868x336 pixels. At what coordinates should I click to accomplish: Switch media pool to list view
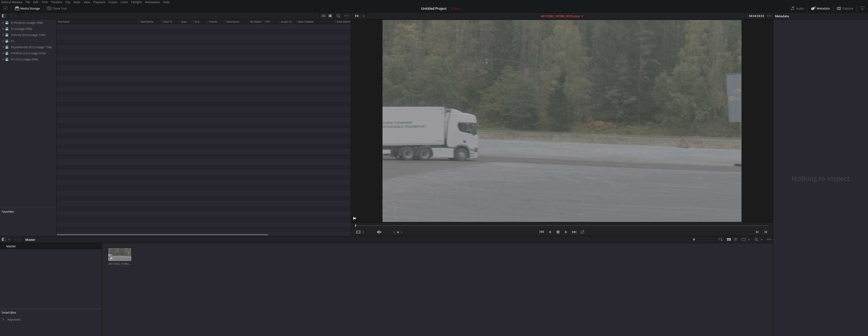point(735,240)
